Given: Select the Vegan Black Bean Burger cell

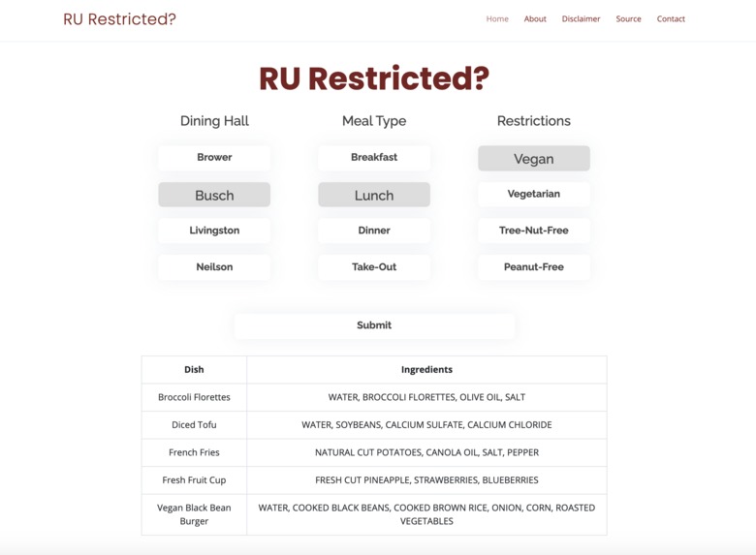Looking at the screenshot, I should pyautogui.click(x=194, y=514).
